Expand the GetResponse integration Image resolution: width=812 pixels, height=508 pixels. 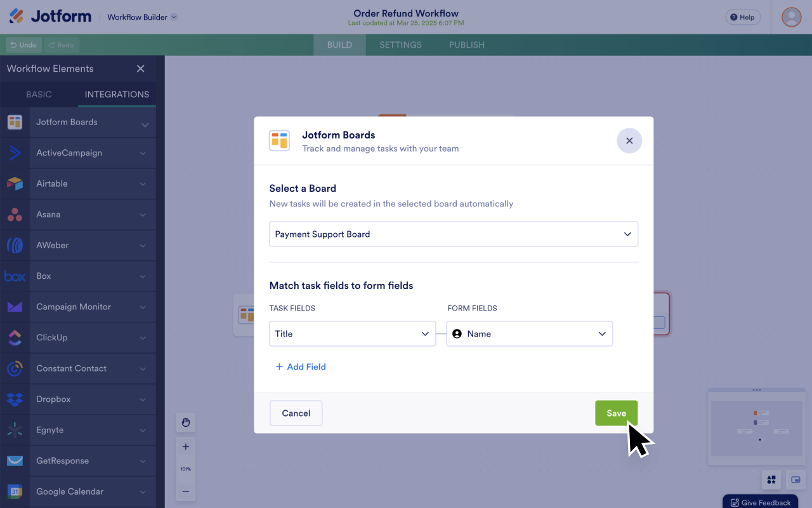pyautogui.click(x=143, y=461)
